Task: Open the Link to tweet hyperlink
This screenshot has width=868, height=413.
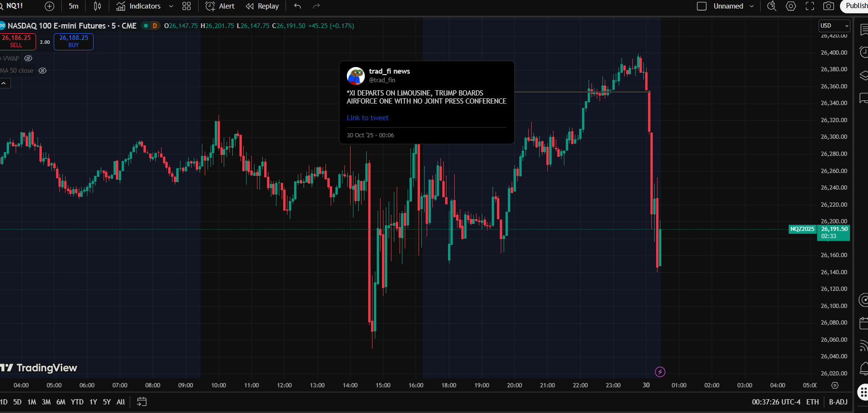Action: click(367, 118)
